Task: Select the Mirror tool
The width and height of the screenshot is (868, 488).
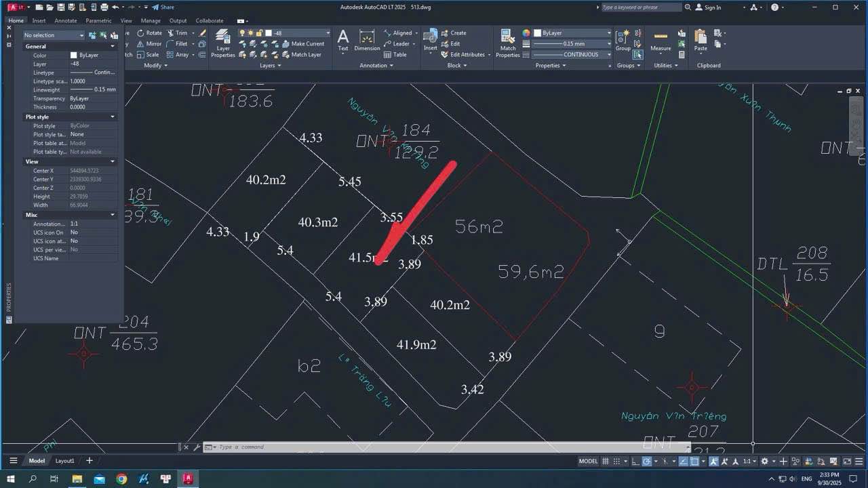Action: (154, 44)
